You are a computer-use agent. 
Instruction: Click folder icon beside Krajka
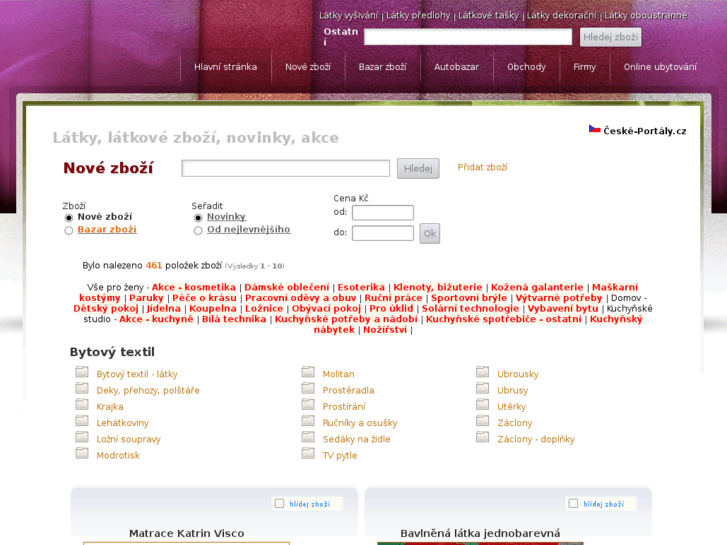point(82,404)
